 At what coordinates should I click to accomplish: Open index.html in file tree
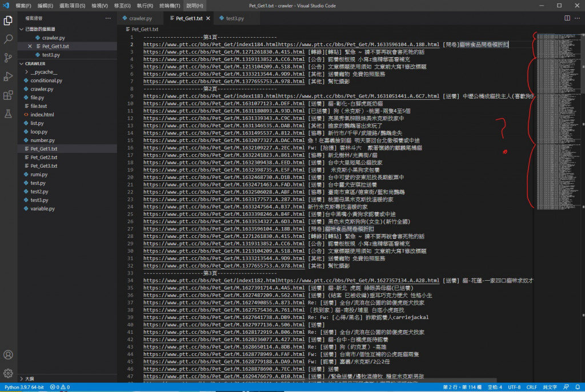pos(42,115)
